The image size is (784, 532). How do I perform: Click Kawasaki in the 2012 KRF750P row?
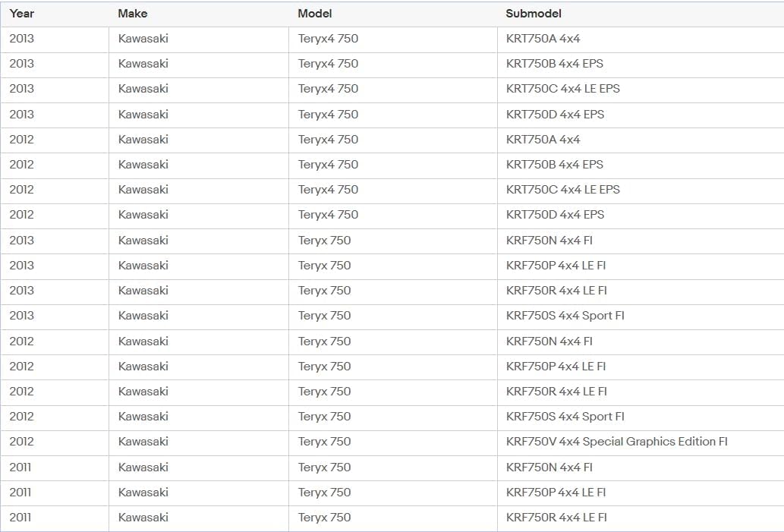[143, 366]
